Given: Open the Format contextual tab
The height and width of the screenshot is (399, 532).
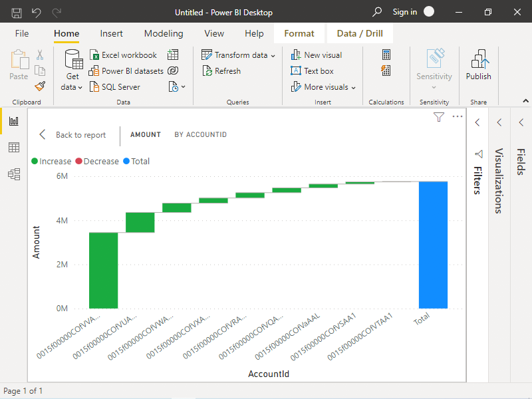Looking at the screenshot, I should pos(299,34).
